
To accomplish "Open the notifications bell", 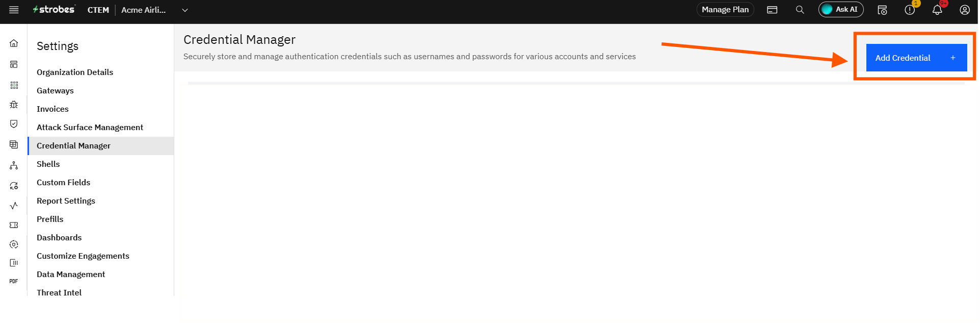I will (x=937, y=10).
